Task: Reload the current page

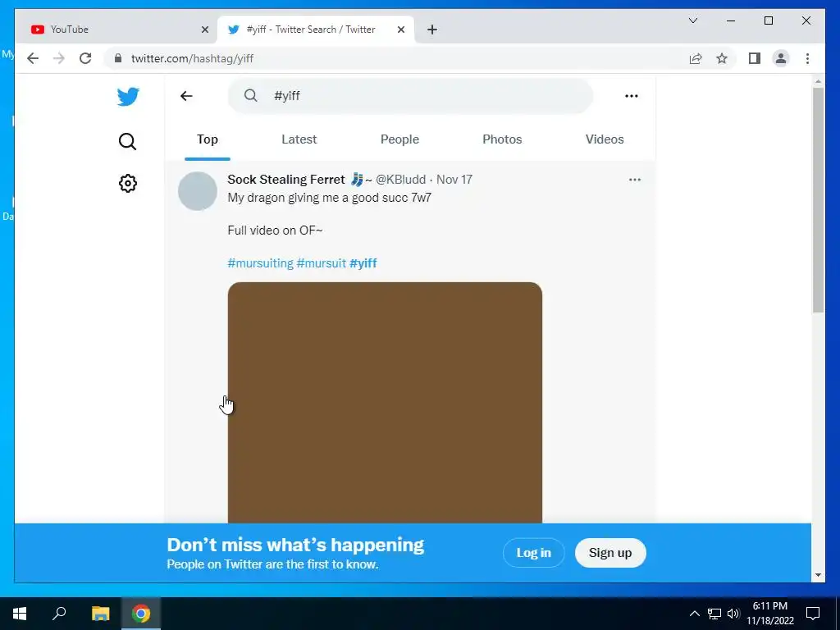Action: coord(85,58)
